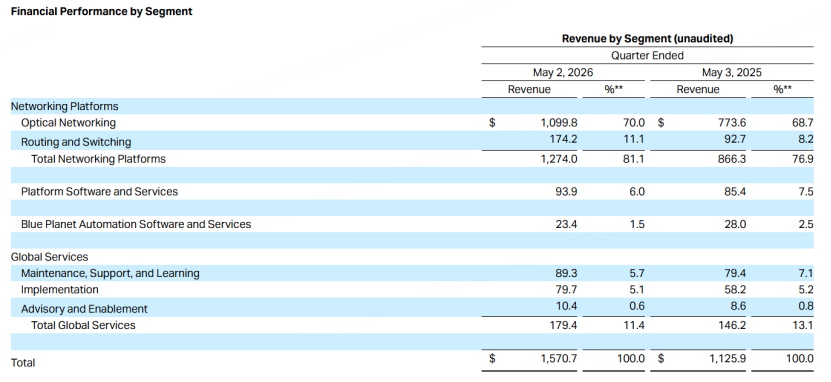Viewport: 831px width, 382px height.
Task: Click the 'Quarter Ended' header
Action: pos(647,56)
